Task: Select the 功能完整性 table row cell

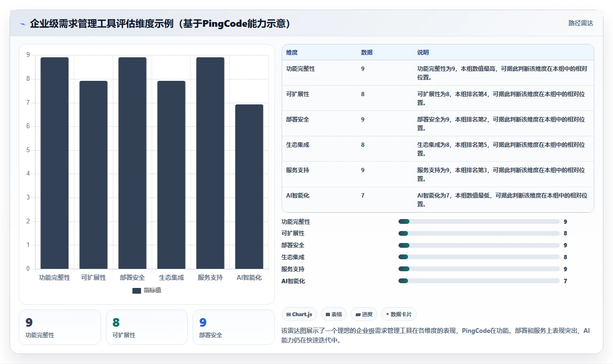Action: [301, 69]
